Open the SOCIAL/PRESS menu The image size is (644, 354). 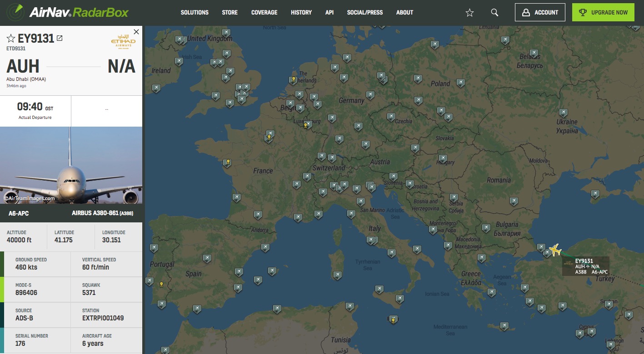[x=364, y=12]
